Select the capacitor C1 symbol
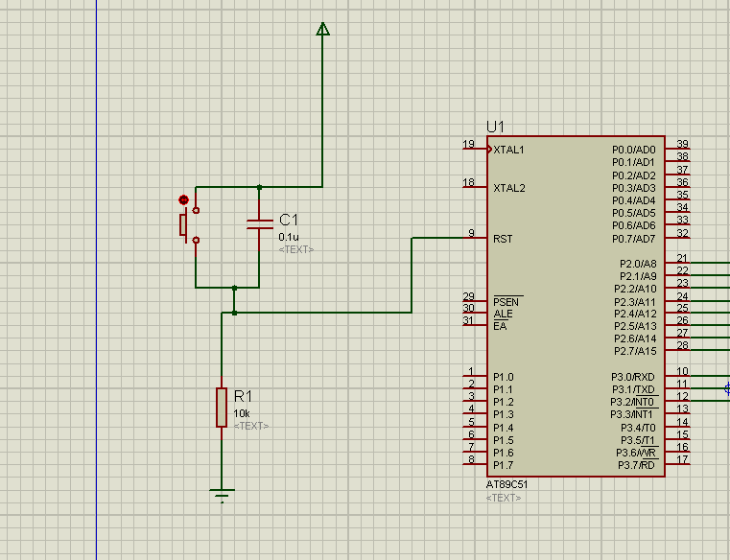 (259, 224)
